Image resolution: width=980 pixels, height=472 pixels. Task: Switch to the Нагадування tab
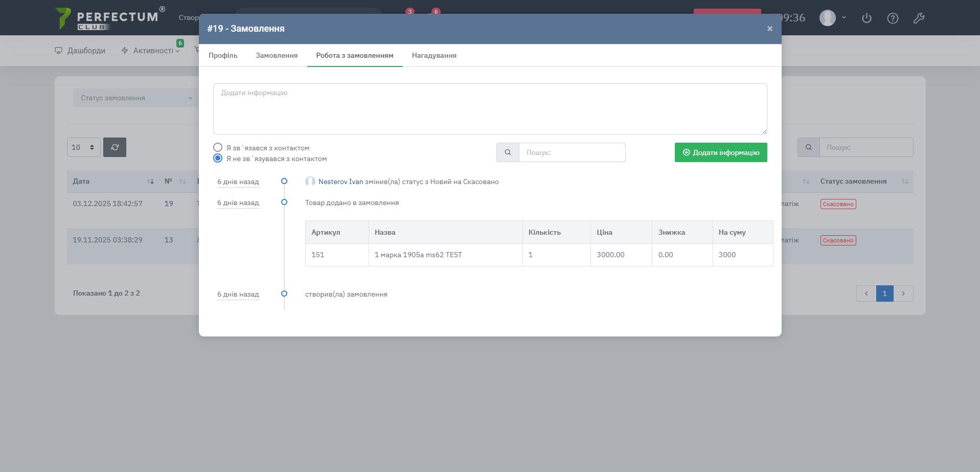434,55
